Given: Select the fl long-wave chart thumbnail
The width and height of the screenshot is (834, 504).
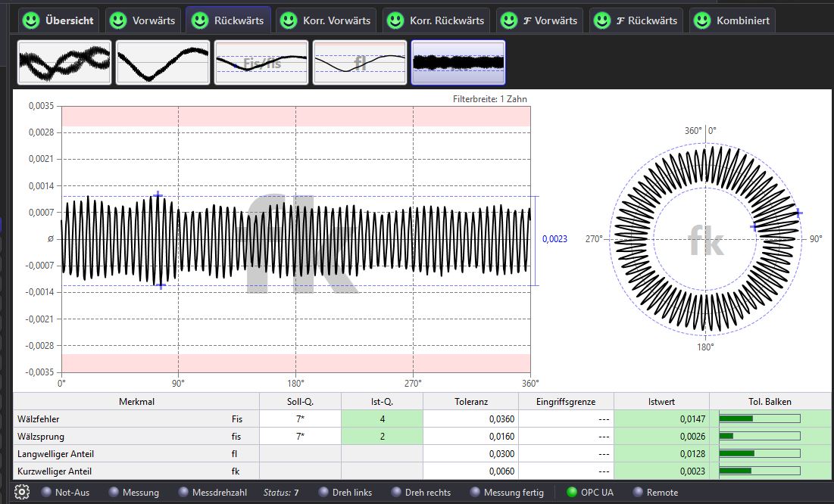Looking at the screenshot, I should tap(360, 62).
